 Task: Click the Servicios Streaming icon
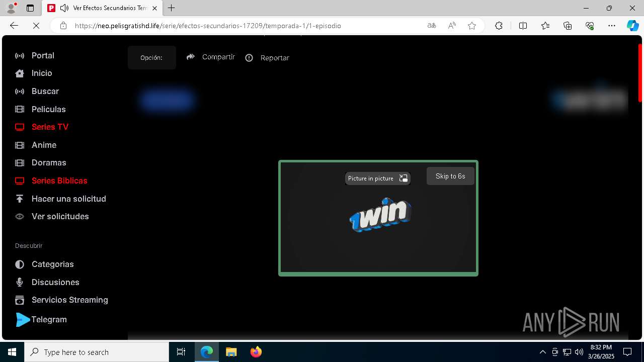[20, 300]
